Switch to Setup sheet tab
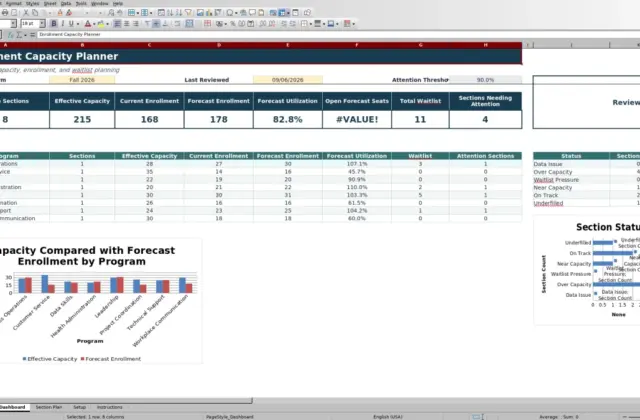The width and height of the screenshot is (640, 420). (80, 407)
